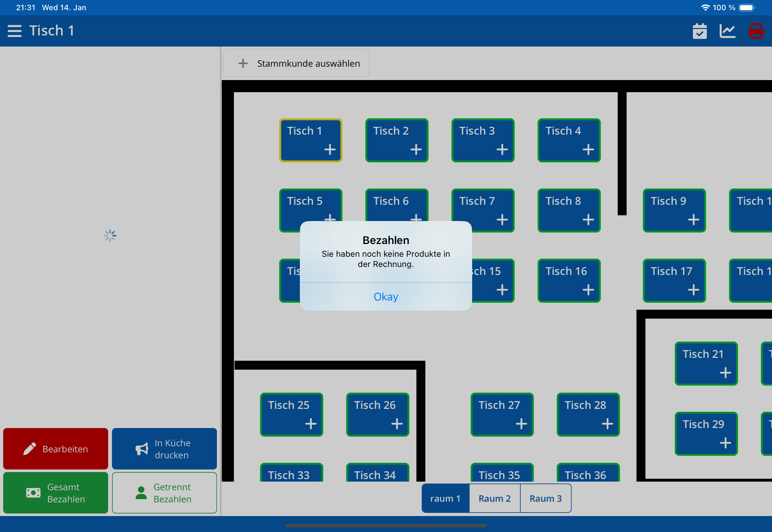The height and width of the screenshot is (532, 772).
Task: Select the Tisch 17 table label
Action: [671, 271]
